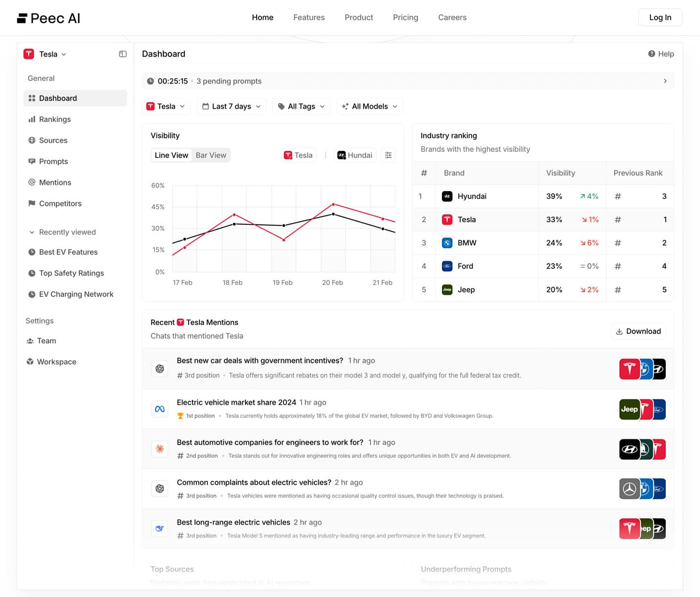This screenshot has width=700, height=597.
Task: Open the Last 7 days date dropdown
Action: [x=232, y=106]
